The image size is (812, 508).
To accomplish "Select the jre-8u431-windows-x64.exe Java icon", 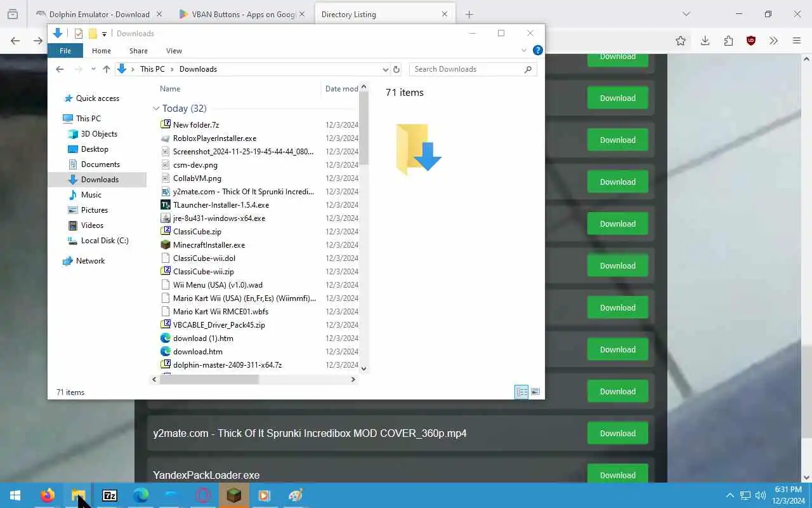I will tap(166, 218).
